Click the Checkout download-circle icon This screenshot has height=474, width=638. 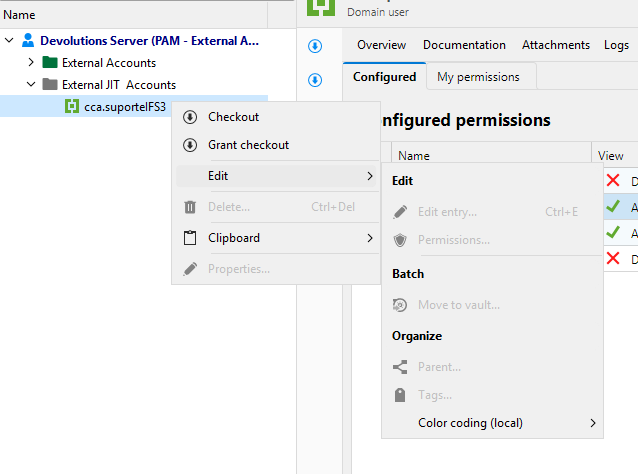190,117
